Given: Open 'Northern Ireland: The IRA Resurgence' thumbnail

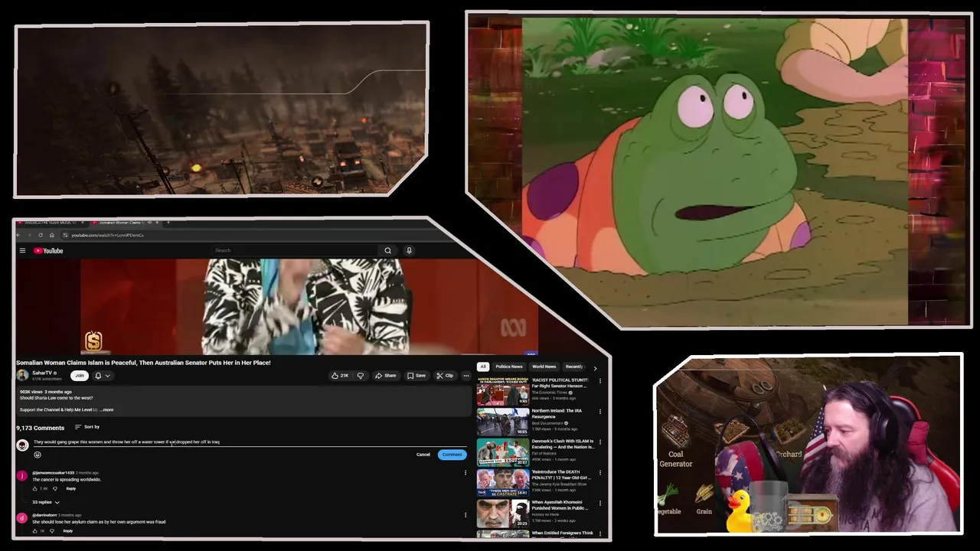Looking at the screenshot, I should 502,422.
